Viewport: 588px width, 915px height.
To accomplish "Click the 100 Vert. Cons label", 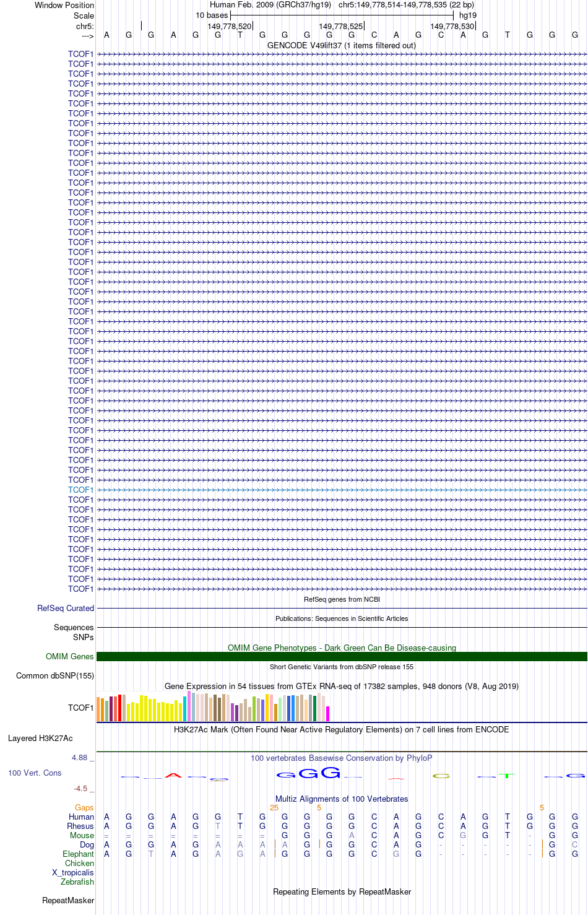I will point(35,773).
